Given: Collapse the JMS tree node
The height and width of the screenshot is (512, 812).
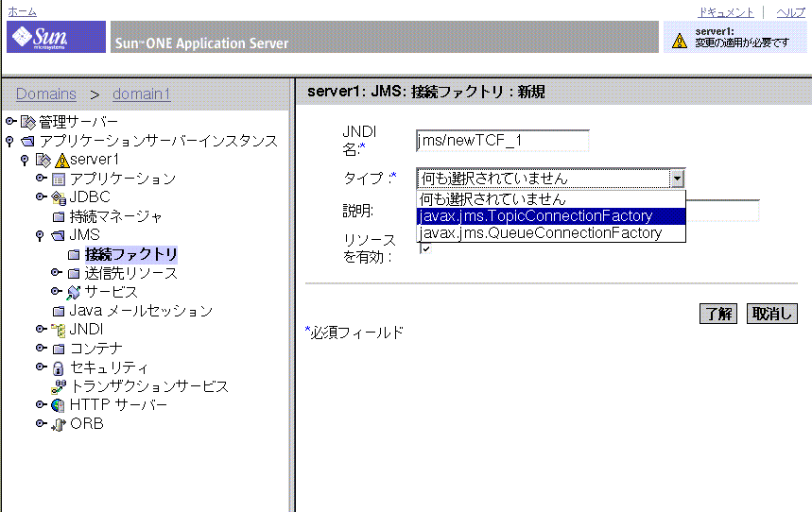Looking at the screenshot, I should point(40,235).
